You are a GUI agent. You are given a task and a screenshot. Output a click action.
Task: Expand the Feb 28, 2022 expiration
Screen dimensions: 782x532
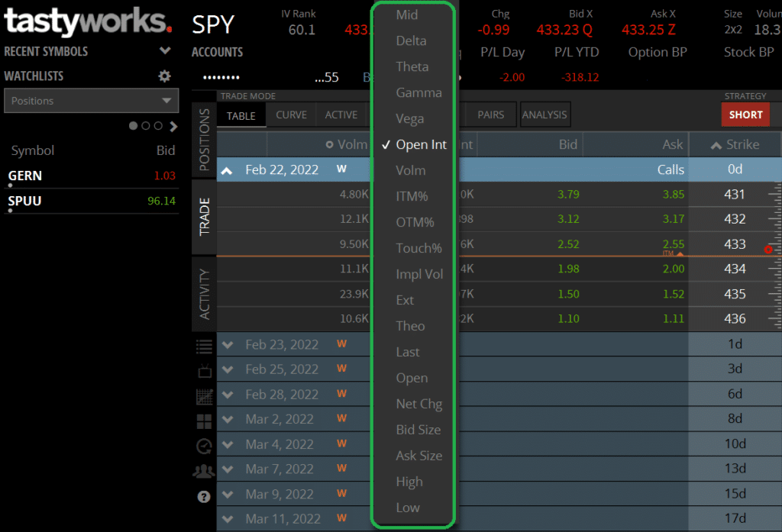[228, 395]
